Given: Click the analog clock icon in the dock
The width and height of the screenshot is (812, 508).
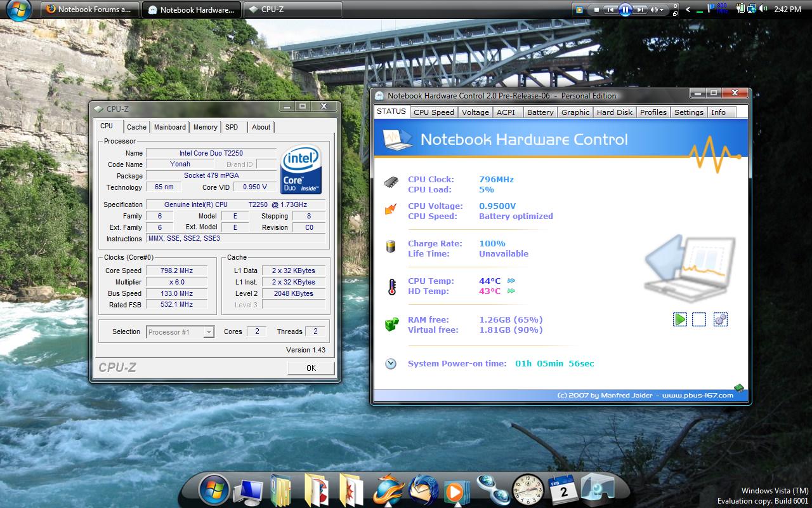Looking at the screenshot, I should (527, 490).
